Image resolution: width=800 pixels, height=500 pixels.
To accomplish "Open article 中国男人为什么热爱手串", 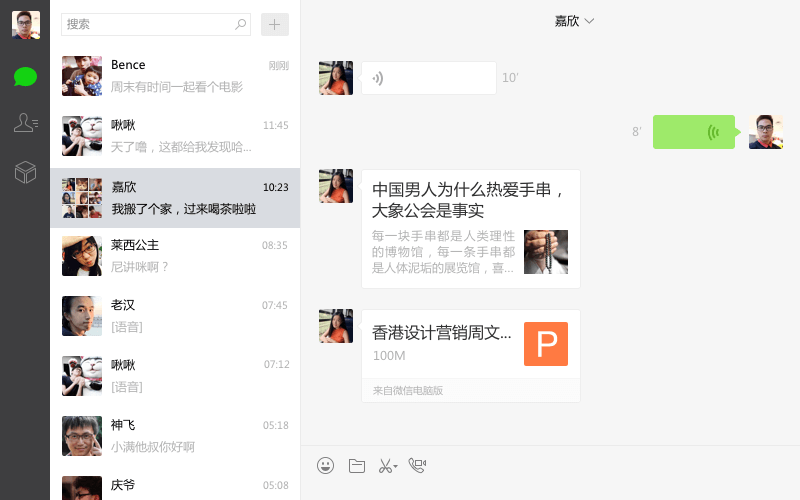I will [x=470, y=229].
